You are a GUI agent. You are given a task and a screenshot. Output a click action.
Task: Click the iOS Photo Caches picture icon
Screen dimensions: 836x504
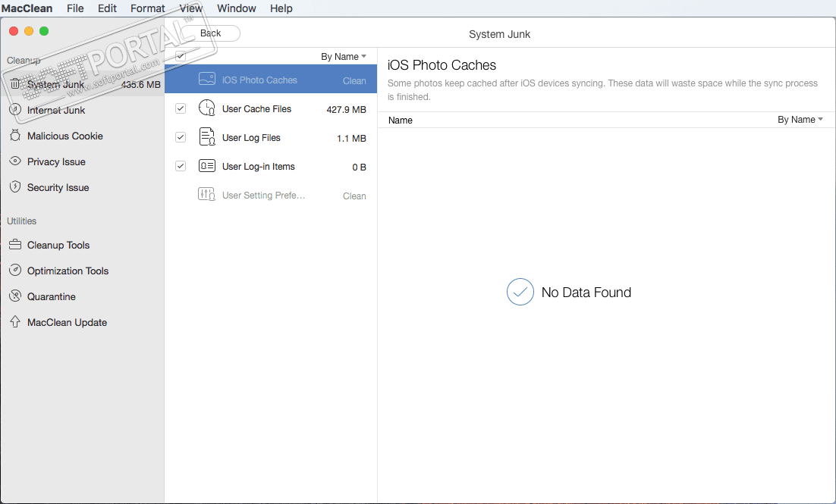(207, 79)
